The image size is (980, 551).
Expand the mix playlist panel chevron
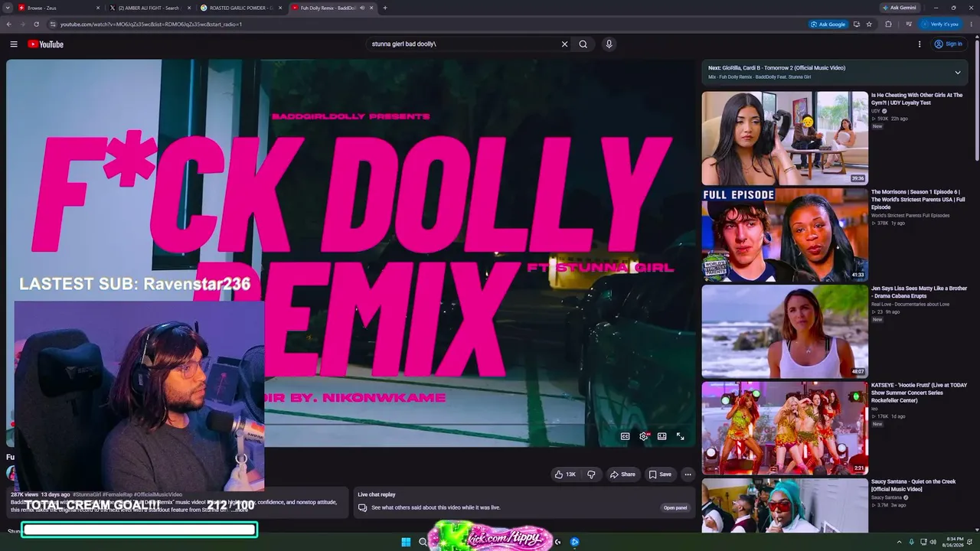pyautogui.click(x=957, y=73)
